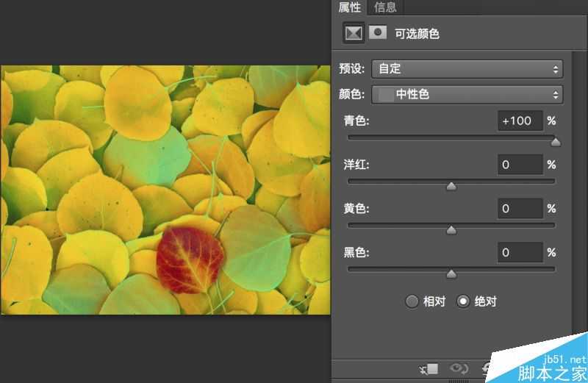The height and width of the screenshot is (383, 588).
Task: Click the 黑色 black slider handle
Action: click(x=451, y=274)
